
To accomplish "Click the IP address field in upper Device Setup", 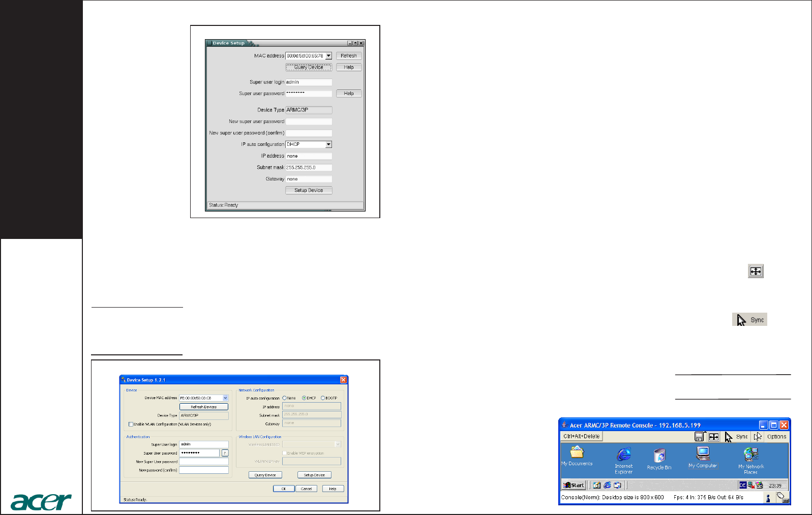I will click(x=309, y=156).
